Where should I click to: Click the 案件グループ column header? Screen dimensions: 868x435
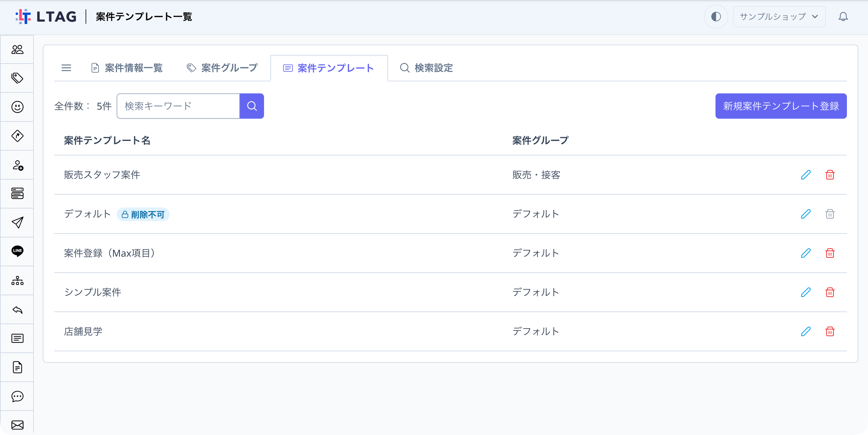[x=540, y=140]
